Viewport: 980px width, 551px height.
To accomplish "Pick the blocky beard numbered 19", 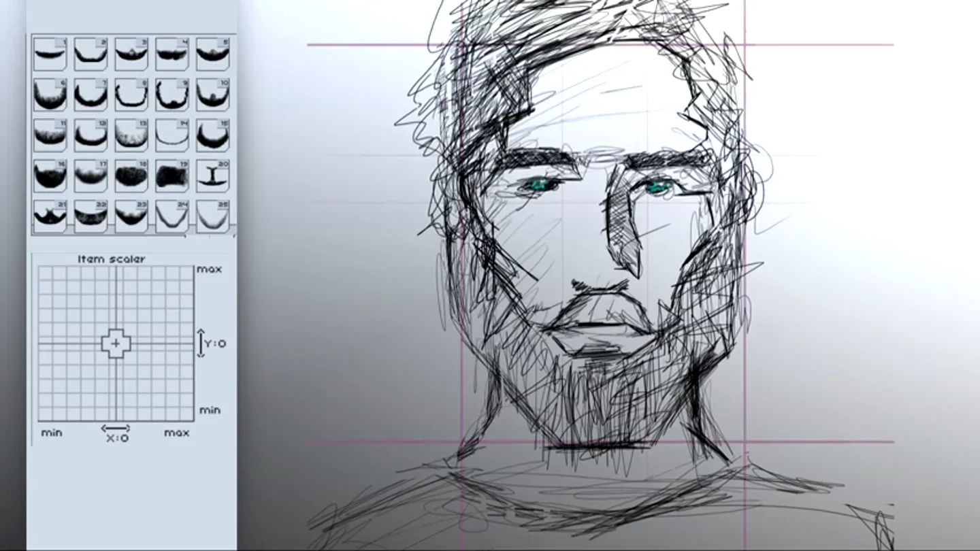I will click(x=172, y=176).
